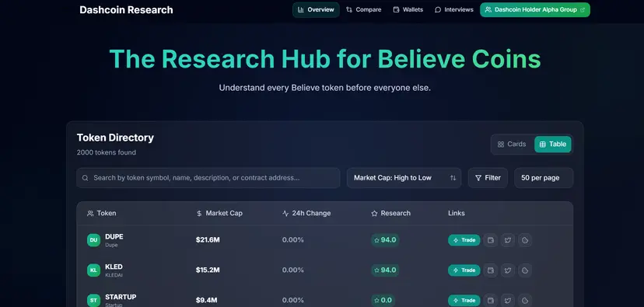The image size is (644, 307).
Task: Open the last link icon in KLED row
Action: pos(525,270)
